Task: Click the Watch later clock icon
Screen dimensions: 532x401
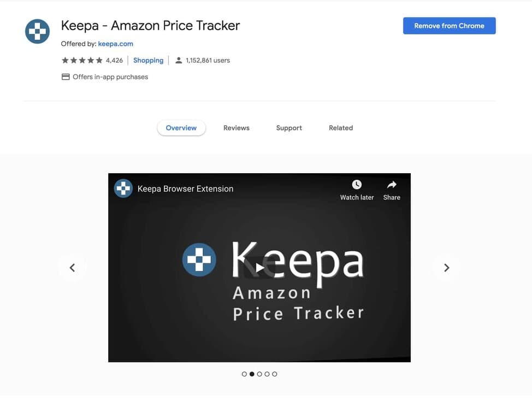Action: (x=357, y=185)
